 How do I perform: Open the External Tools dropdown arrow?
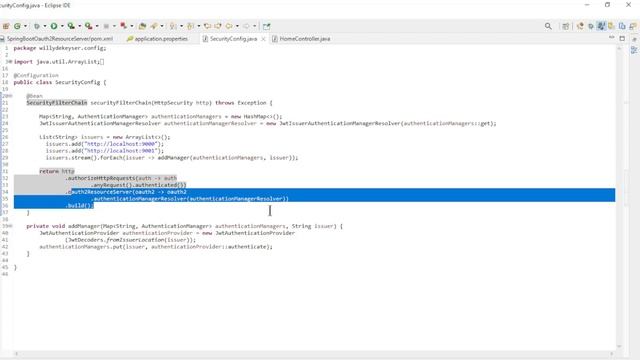97,26
